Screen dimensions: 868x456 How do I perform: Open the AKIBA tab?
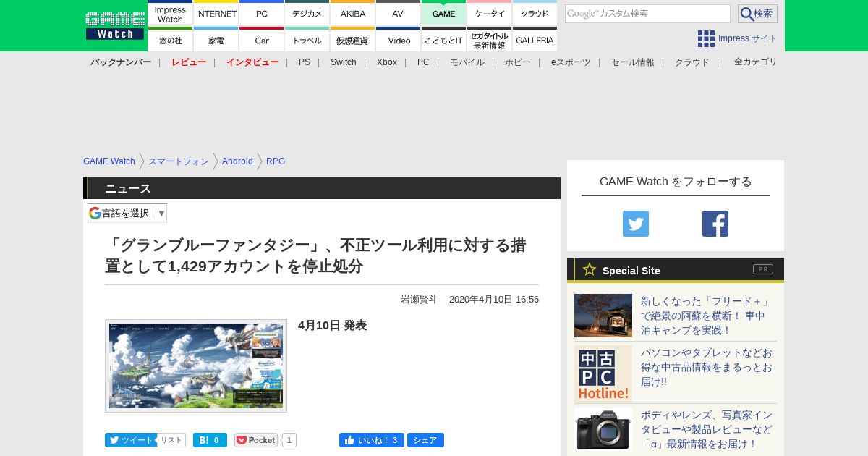tap(353, 13)
